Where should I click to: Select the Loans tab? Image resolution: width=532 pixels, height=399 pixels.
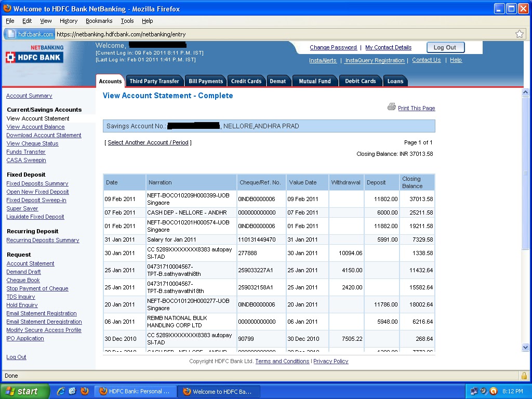395,81
